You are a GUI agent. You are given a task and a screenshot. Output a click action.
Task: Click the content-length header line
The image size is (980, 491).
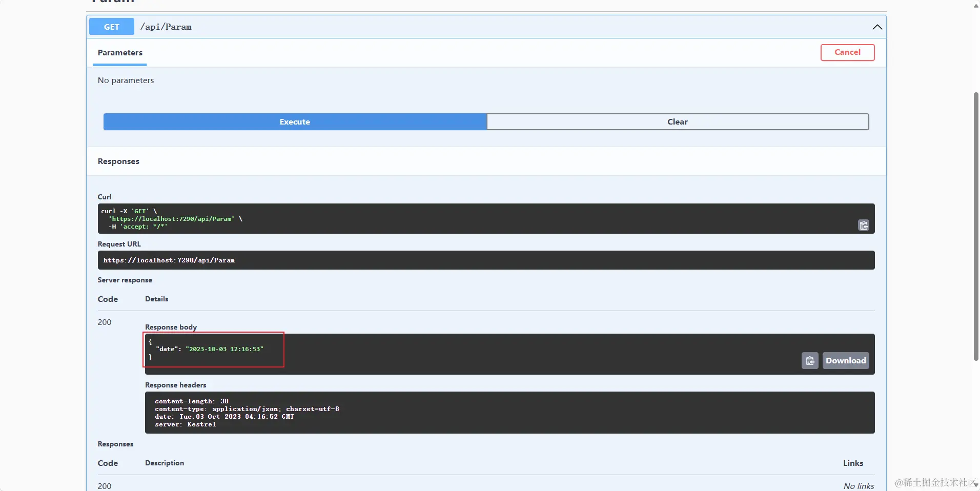coord(192,401)
